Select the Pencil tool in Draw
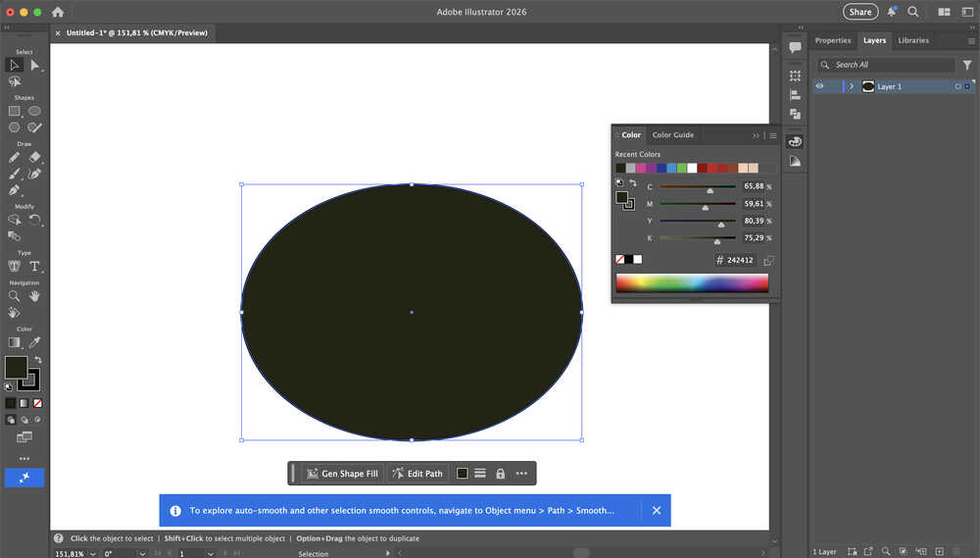 pos(15,157)
